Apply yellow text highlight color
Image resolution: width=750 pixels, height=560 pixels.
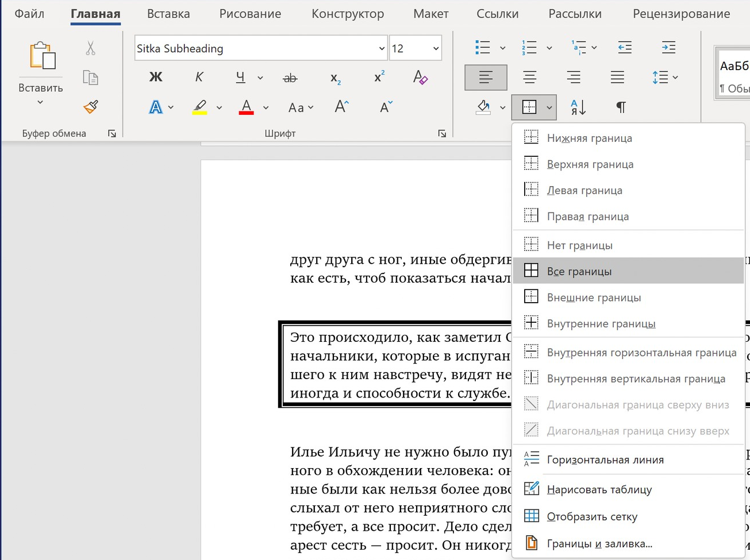[x=200, y=107]
